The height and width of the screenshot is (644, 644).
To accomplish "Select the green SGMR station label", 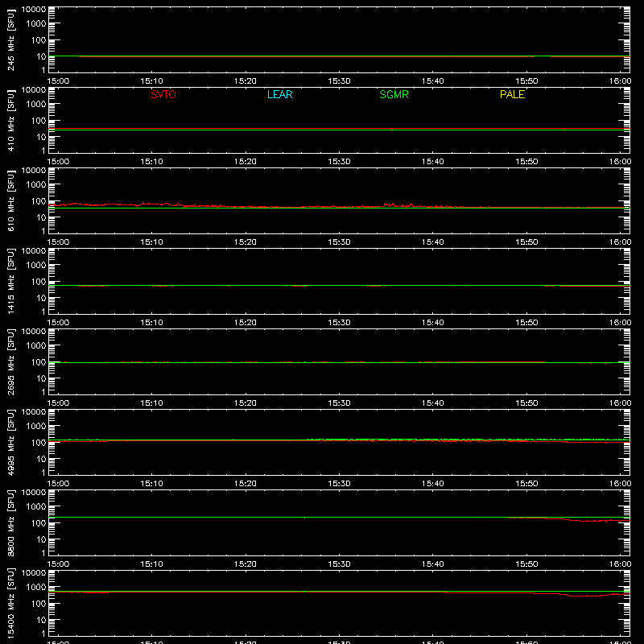I will pyautogui.click(x=394, y=94).
